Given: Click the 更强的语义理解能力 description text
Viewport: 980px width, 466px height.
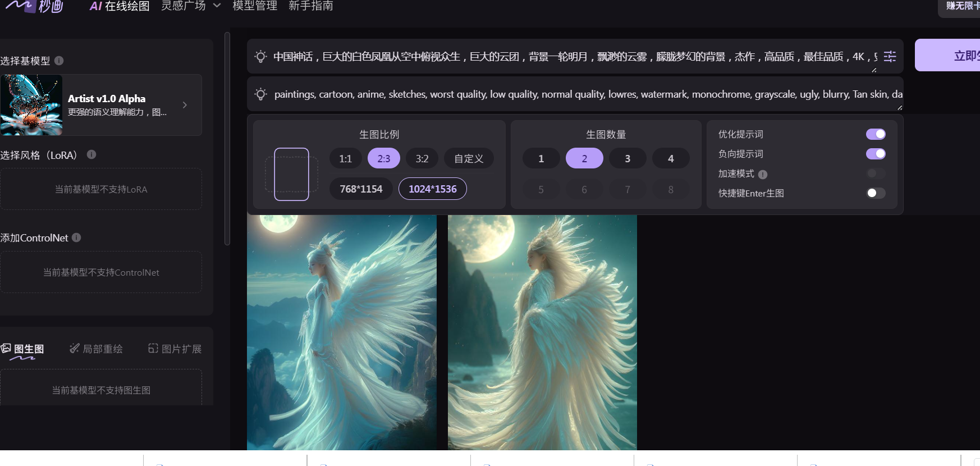Looking at the screenshot, I should point(117,112).
